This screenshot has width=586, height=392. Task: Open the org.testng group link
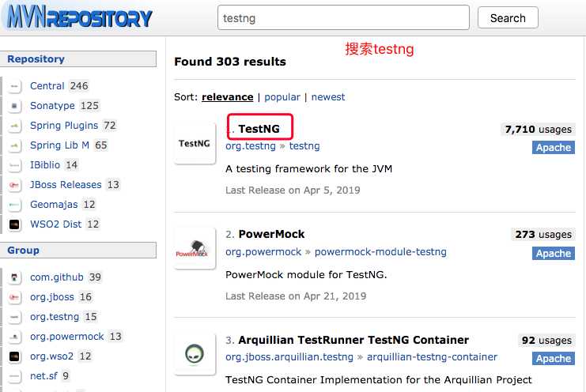[x=251, y=146]
